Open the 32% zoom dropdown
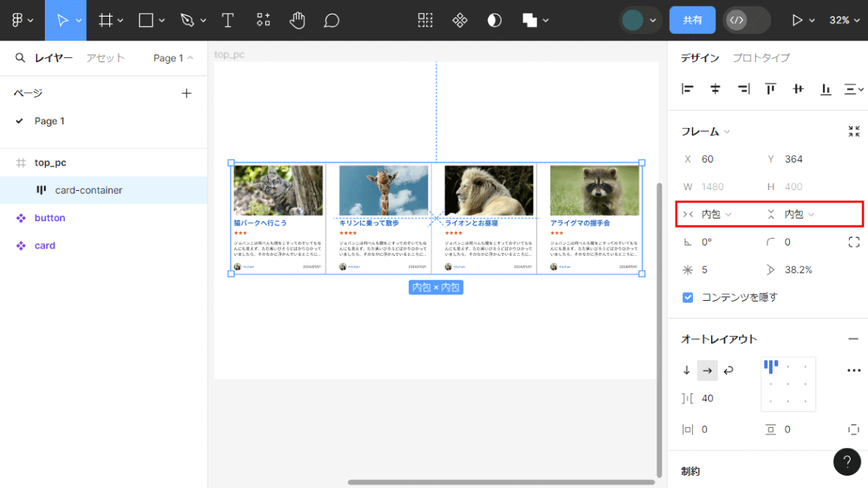The height and width of the screenshot is (488, 868). pyautogui.click(x=843, y=20)
